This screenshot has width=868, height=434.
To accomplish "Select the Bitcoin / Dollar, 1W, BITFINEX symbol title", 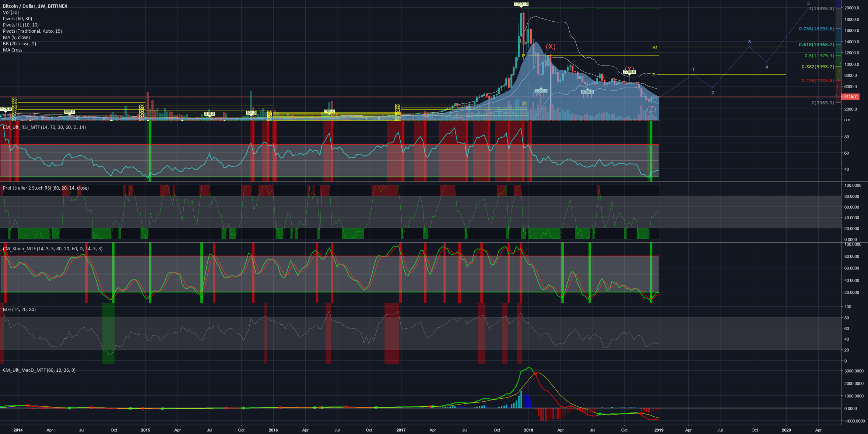I will point(35,6).
